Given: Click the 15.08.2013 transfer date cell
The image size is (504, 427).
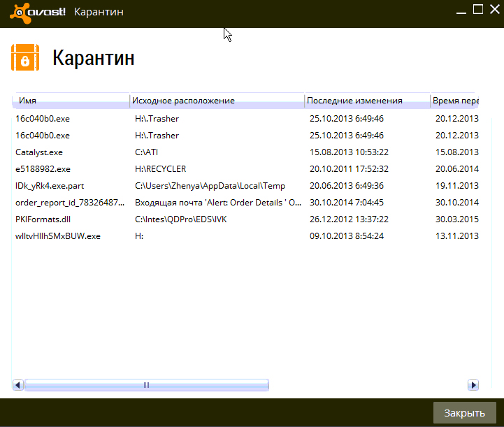Looking at the screenshot, I should point(456,152).
